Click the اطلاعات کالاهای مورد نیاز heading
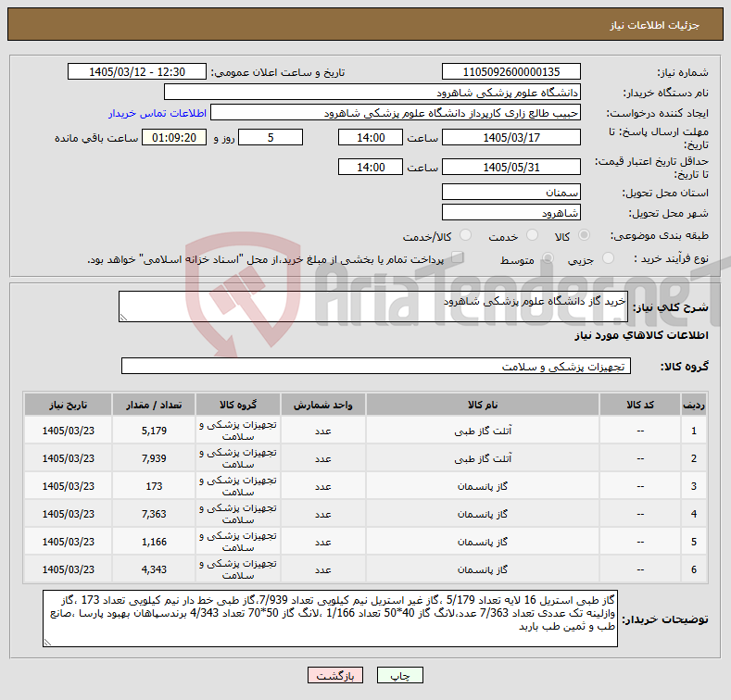Image resolution: width=731 pixels, height=700 pixels. tap(641, 335)
